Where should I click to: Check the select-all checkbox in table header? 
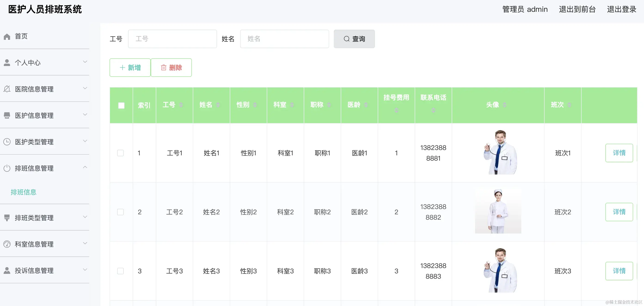tap(122, 105)
